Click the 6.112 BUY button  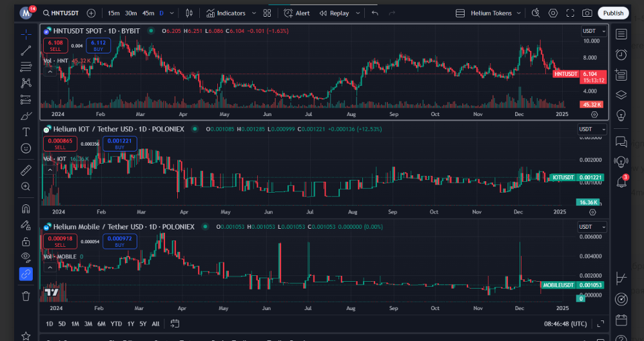tap(98, 45)
